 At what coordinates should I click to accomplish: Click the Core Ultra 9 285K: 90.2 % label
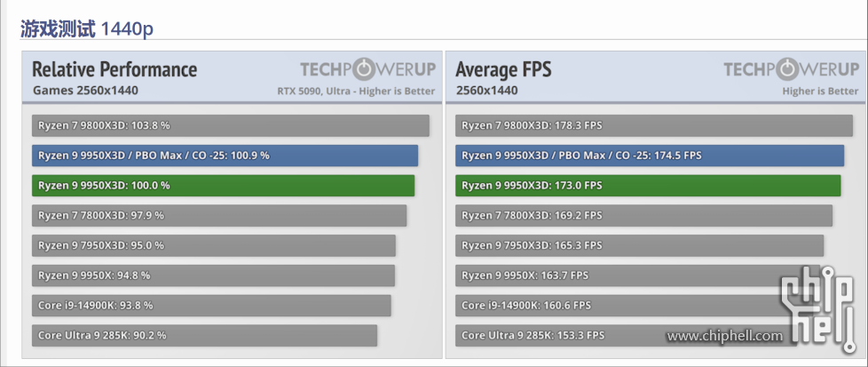point(102,335)
